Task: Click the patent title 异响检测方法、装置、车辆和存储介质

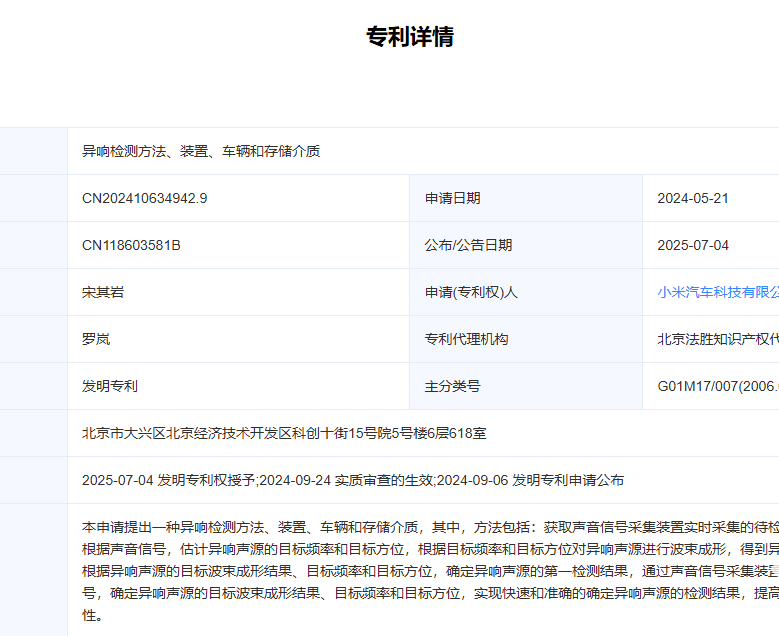Action: click(201, 151)
